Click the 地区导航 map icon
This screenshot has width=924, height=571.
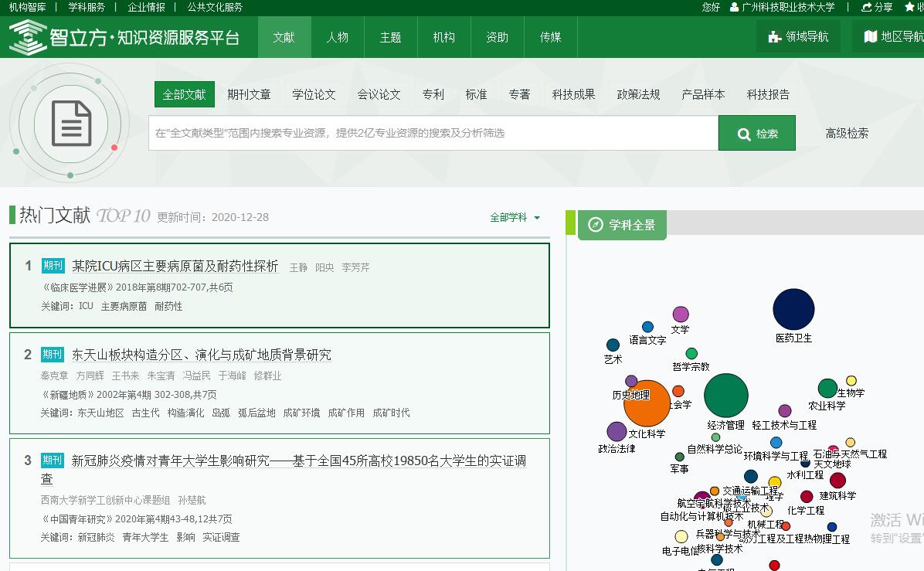(871, 37)
